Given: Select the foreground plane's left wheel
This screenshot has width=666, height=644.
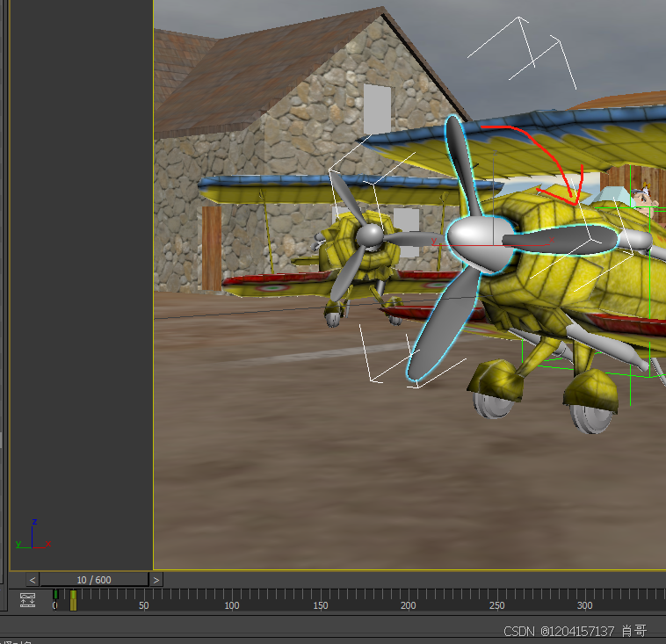Looking at the screenshot, I should pyautogui.click(x=493, y=403).
